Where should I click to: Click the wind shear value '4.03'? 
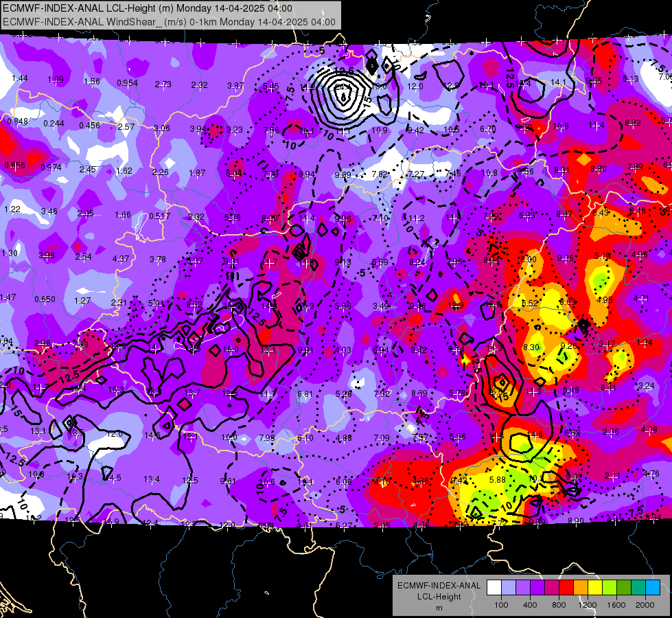[343, 350]
